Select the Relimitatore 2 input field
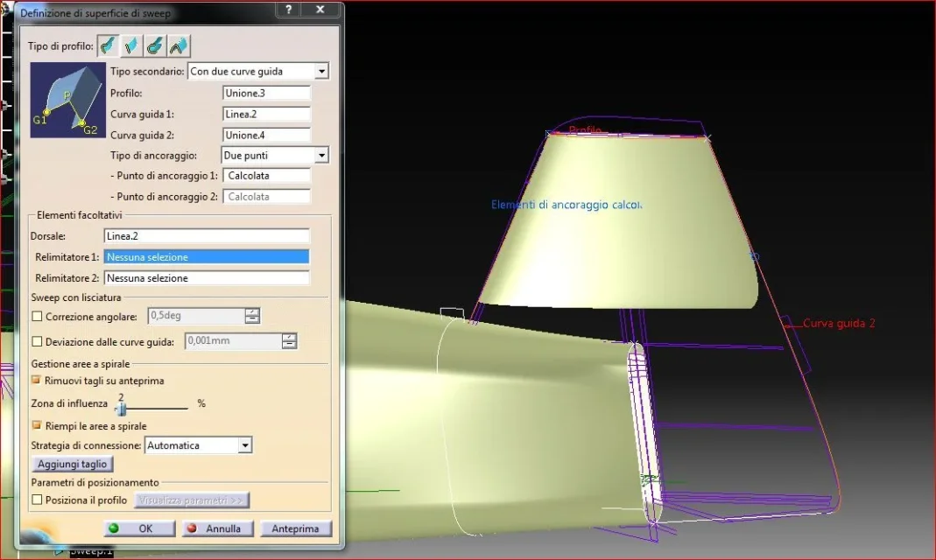Image resolution: width=936 pixels, height=560 pixels. (x=207, y=278)
